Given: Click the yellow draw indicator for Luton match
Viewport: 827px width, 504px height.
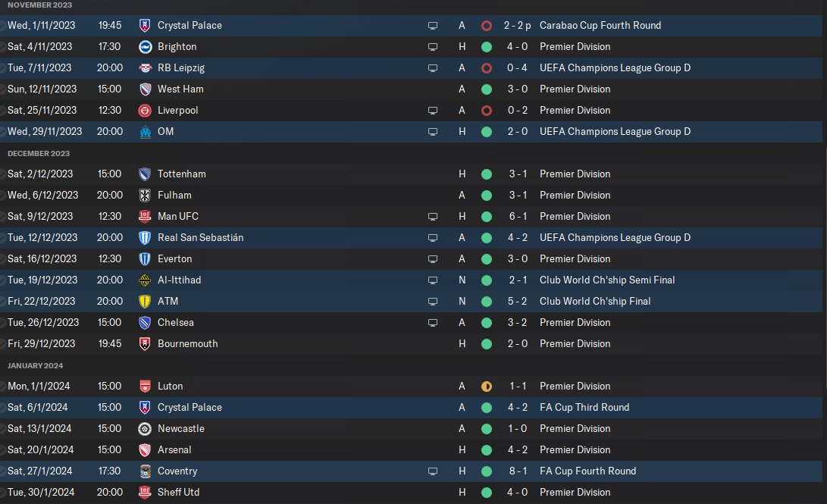Looking at the screenshot, I should [486, 386].
